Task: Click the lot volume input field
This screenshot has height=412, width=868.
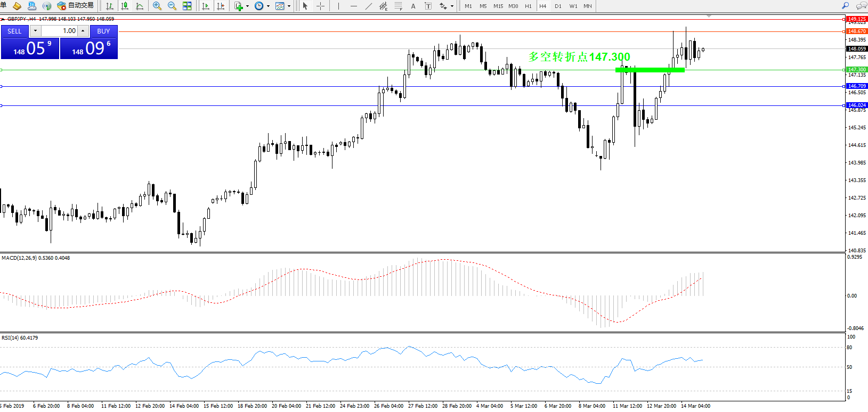Action: 60,31
